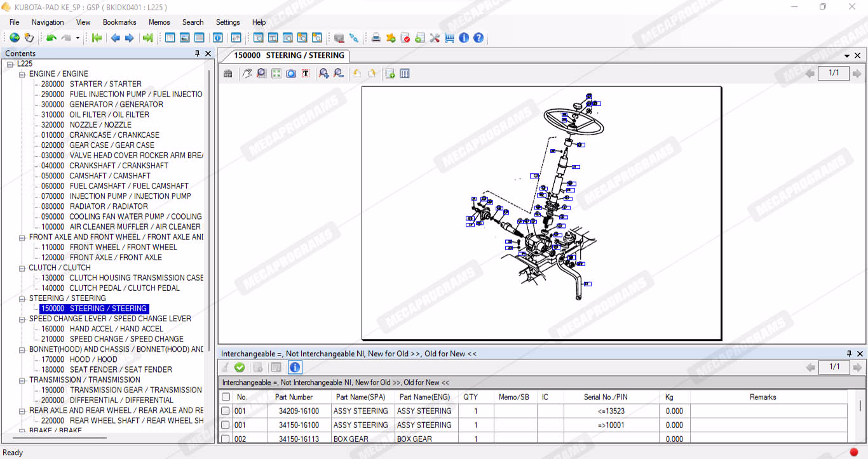Open the dropdown arrow next to redo arrow
This screenshot has height=459, width=868.
pyautogui.click(x=78, y=38)
